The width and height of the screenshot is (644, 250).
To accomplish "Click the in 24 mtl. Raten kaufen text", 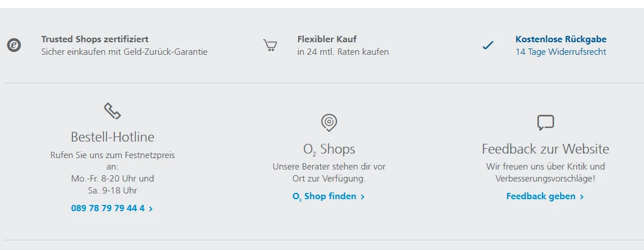I will pos(343,52).
